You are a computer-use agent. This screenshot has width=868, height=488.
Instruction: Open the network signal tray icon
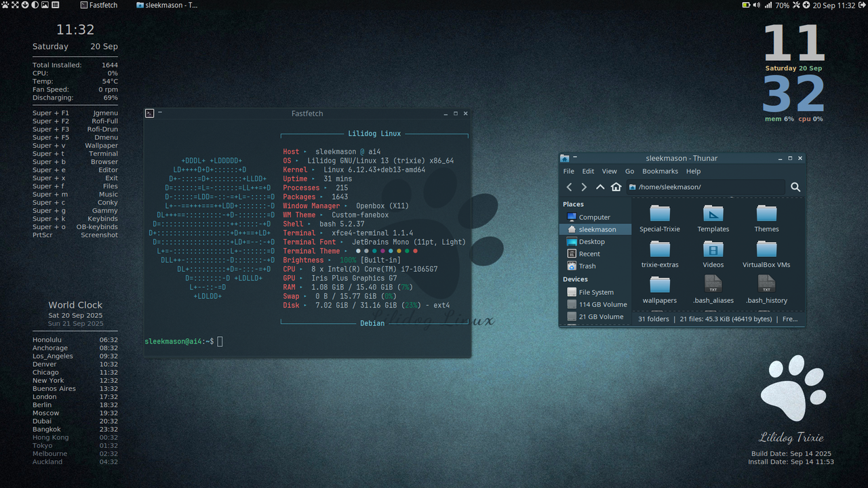[768, 5]
